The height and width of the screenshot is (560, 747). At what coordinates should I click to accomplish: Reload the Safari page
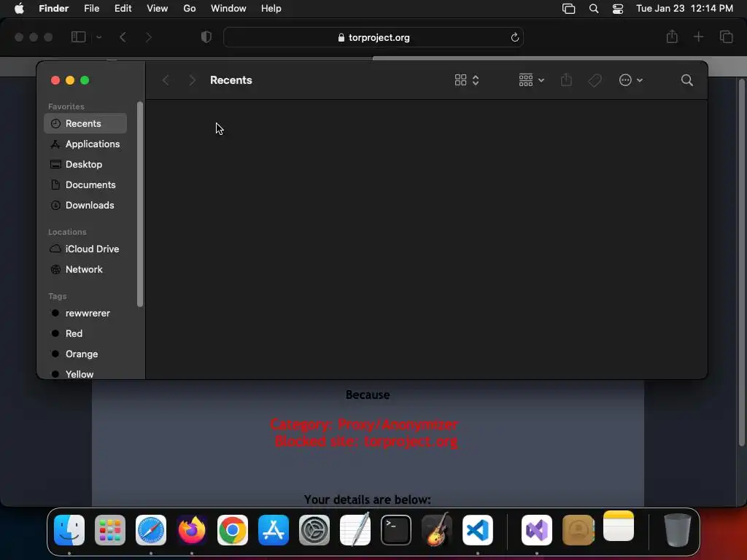click(x=514, y=37)
